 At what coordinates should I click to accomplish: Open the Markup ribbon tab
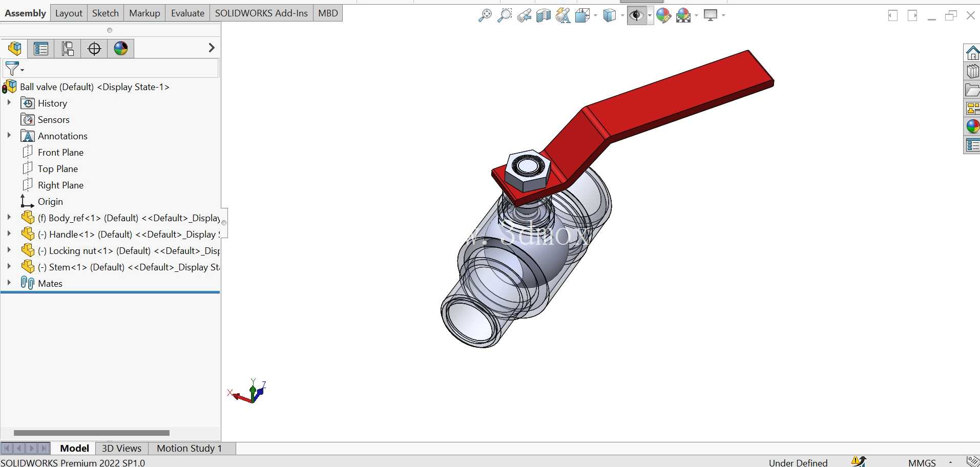(x=144, y=13)
